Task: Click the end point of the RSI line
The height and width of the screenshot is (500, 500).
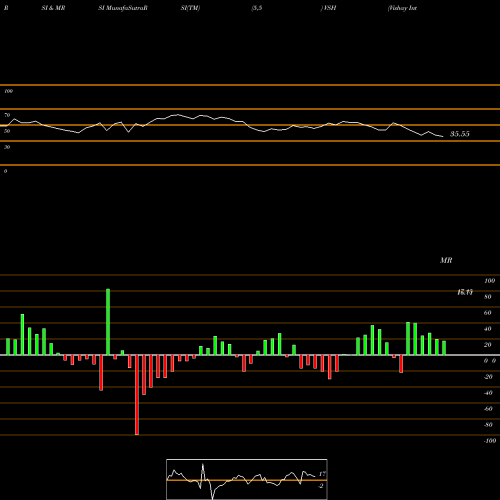Action: click(x=443, y=136)
